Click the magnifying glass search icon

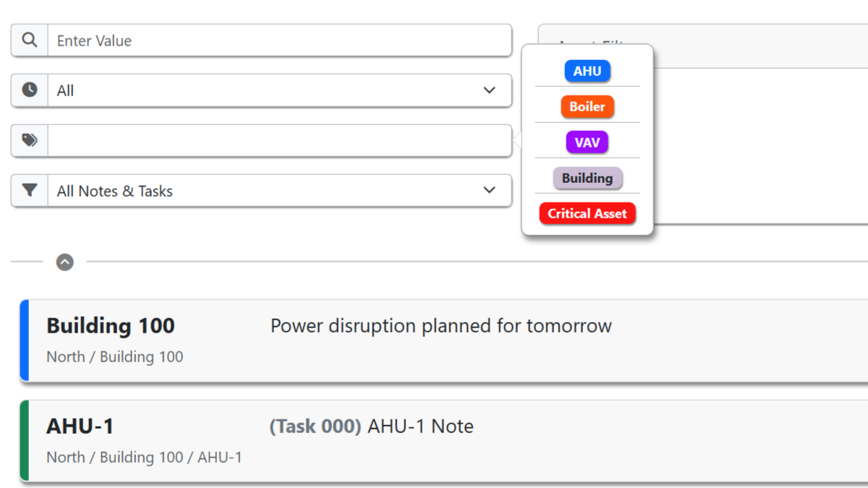[30, 40]
